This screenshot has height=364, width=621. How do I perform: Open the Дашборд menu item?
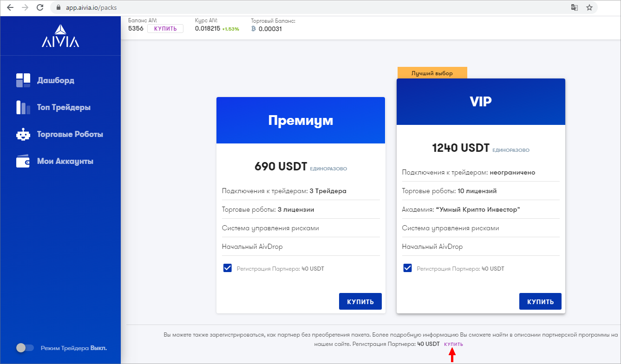[56, 80]
